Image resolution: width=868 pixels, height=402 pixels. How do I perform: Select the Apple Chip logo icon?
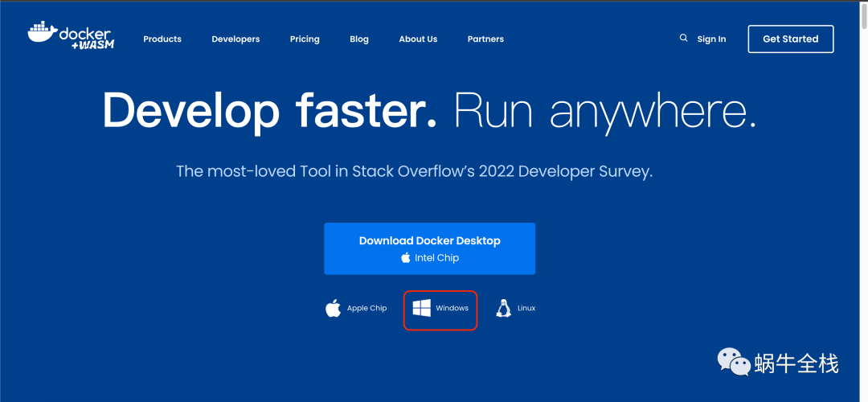(333, 308)
